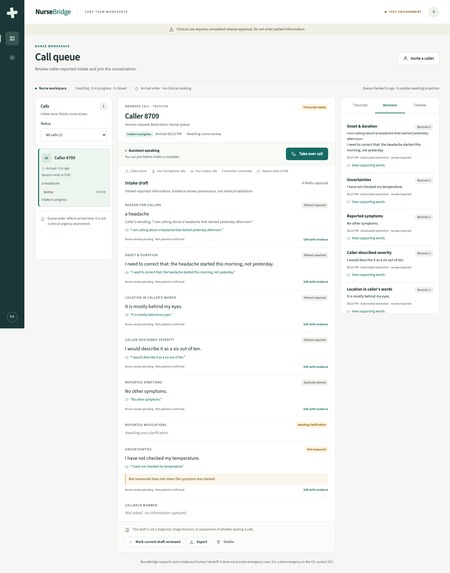Click the Intake in progress status badge
450x573 pixels.
coord(139,134)
